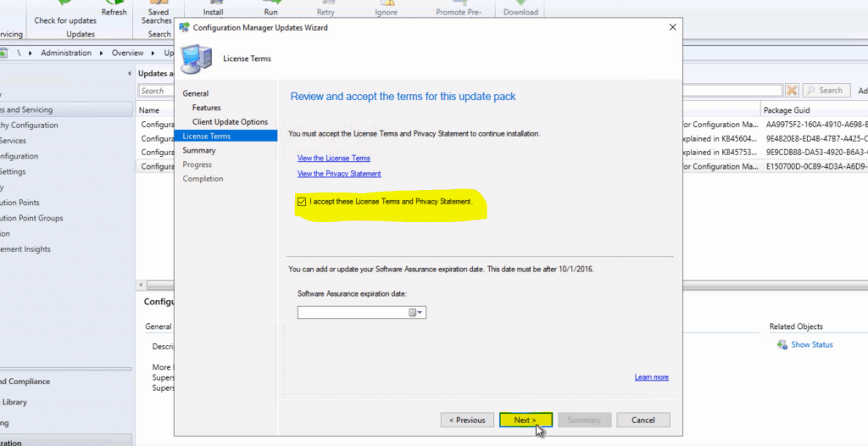The width and height of the screenshot is (868, 446).
Task: Click Check for updates in the ribbon
Action: [x=65, y=20]
